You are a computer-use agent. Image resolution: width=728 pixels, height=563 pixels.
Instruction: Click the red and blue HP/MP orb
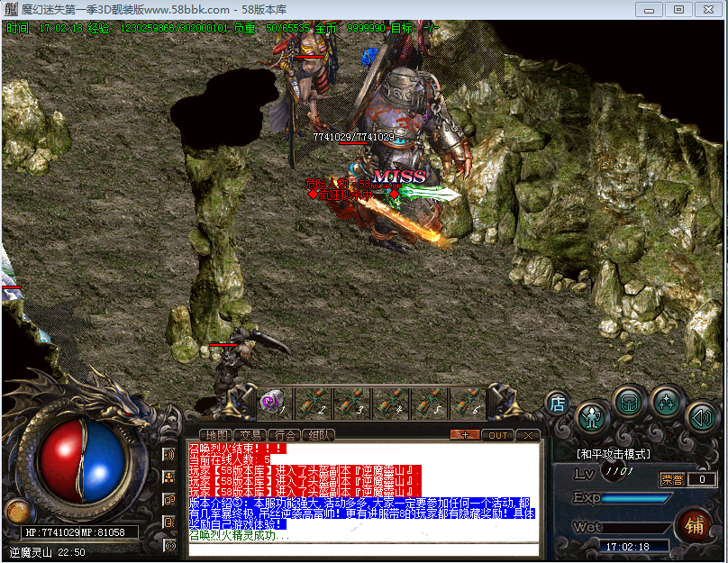pos(83,461)
